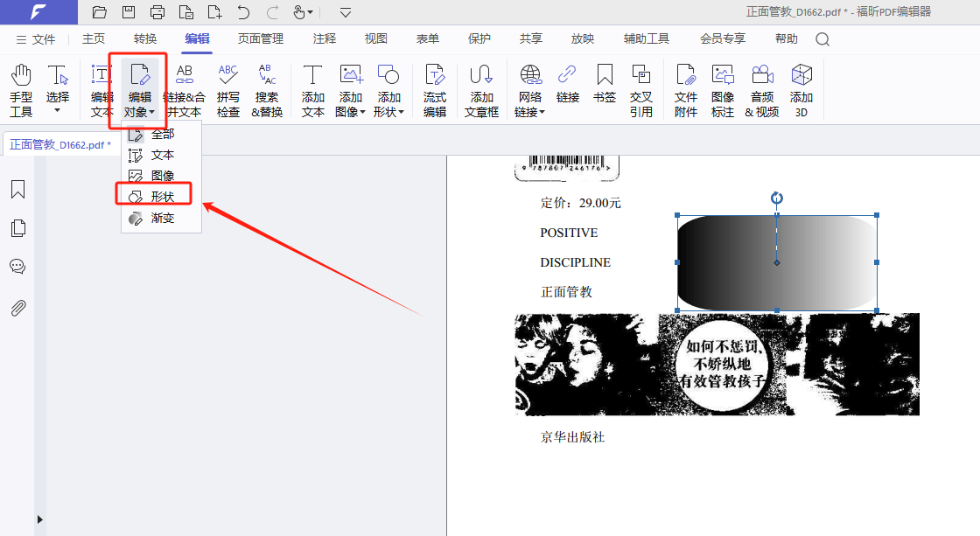Click the Add 3D (添加3D) icon
Image resolution: width=980 pixels, height=536 pixels.
pyautogui.click(x=801, y=90)
